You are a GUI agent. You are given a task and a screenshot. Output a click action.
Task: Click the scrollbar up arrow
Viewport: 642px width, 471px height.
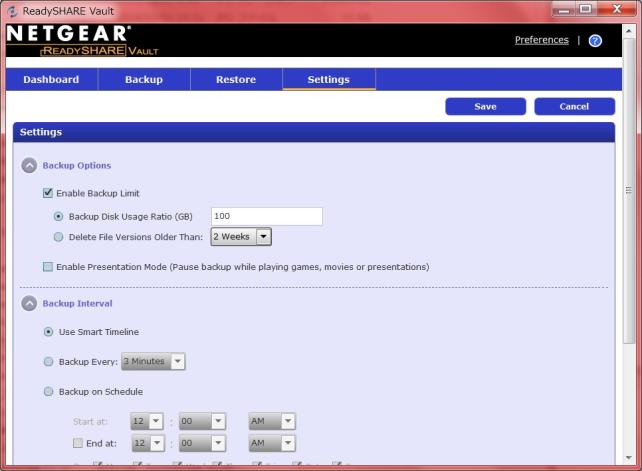pos(629,31)
